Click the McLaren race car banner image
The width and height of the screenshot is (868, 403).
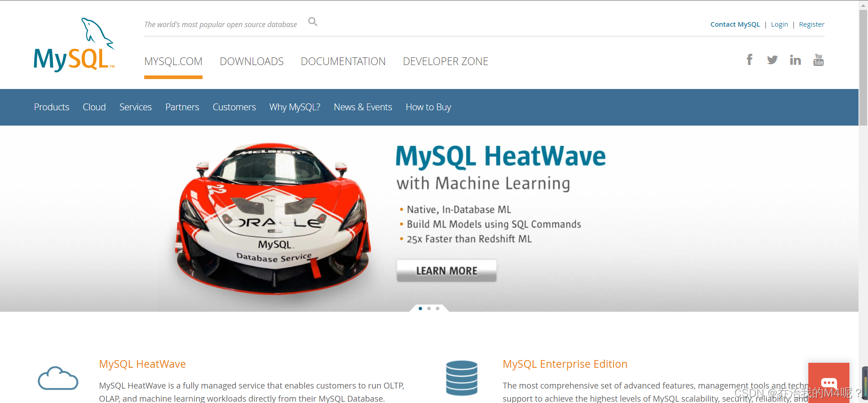tap(273, 218)
